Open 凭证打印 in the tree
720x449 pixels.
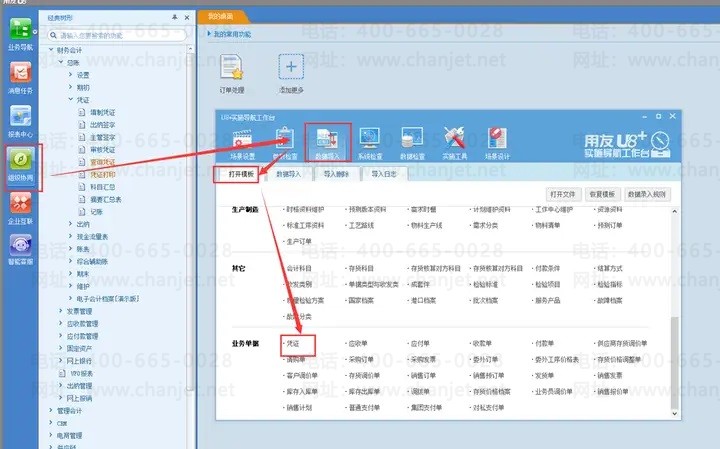(103, 174)
